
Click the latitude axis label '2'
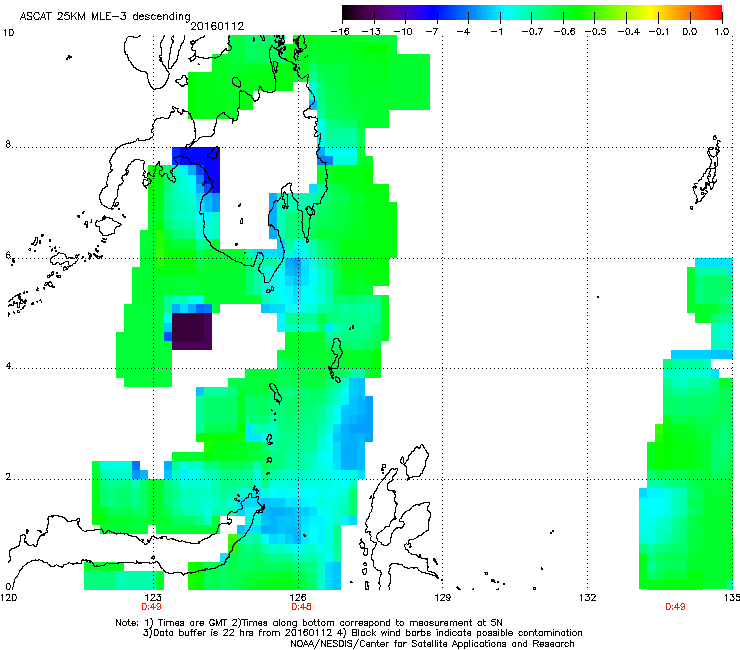[x=8, y=476]
